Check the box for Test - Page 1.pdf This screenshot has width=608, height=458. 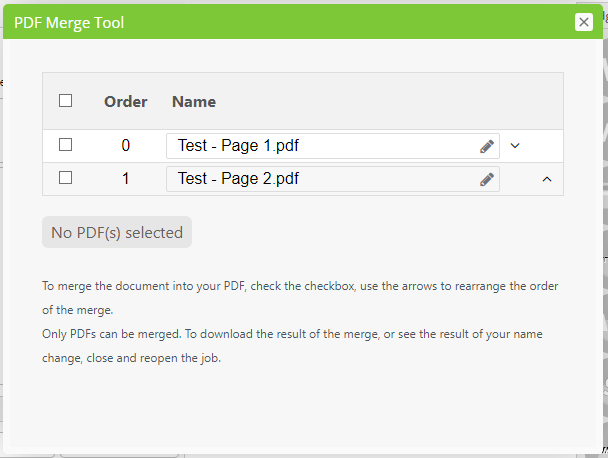pyautogui.click(x=65, y=145)
